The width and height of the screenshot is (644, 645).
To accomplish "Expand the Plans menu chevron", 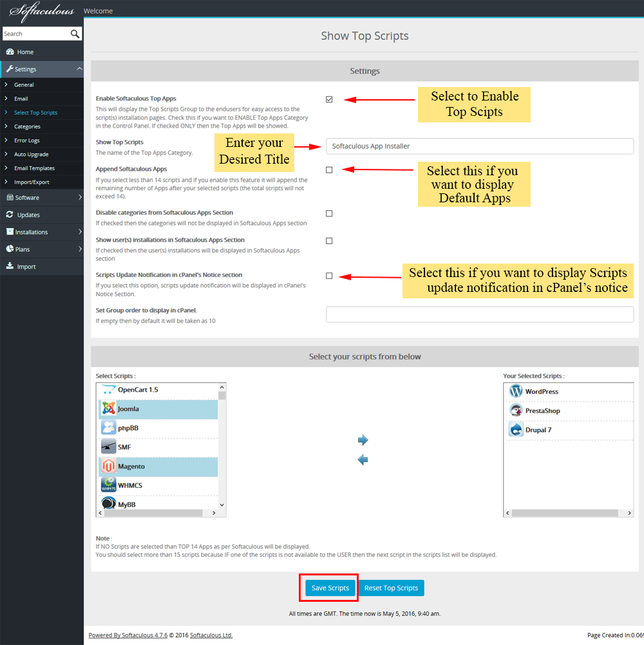I will pyautogui.click(x=80, y=249).
